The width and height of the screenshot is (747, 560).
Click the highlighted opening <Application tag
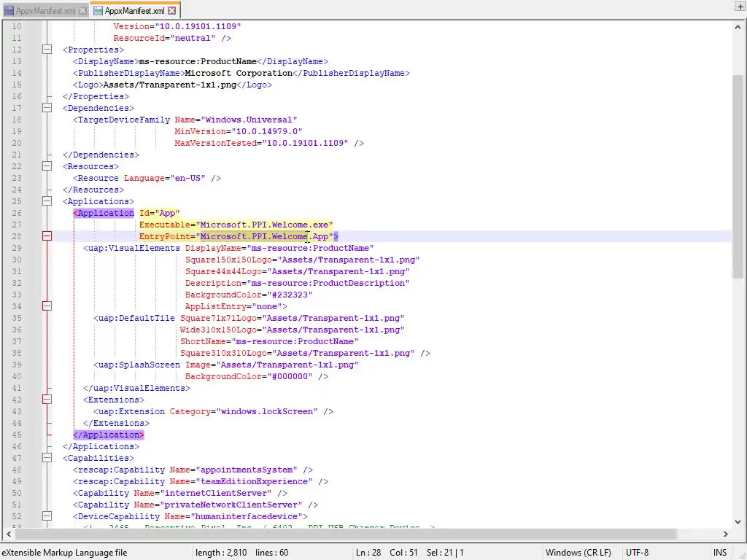pyautogui.click(x=104, y=213)
